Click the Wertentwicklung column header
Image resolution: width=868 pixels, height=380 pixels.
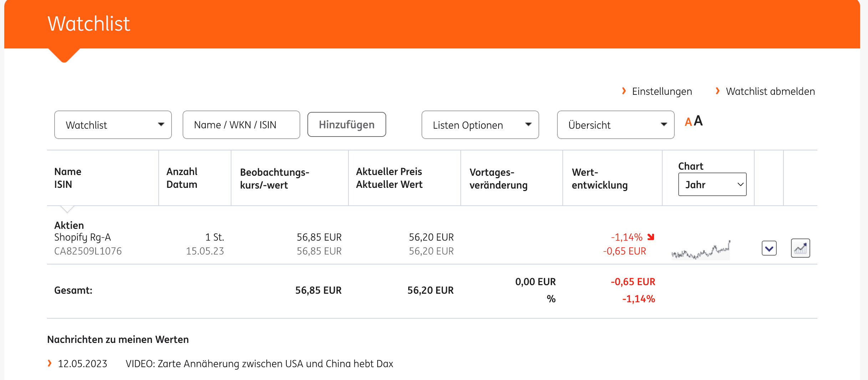599,179
